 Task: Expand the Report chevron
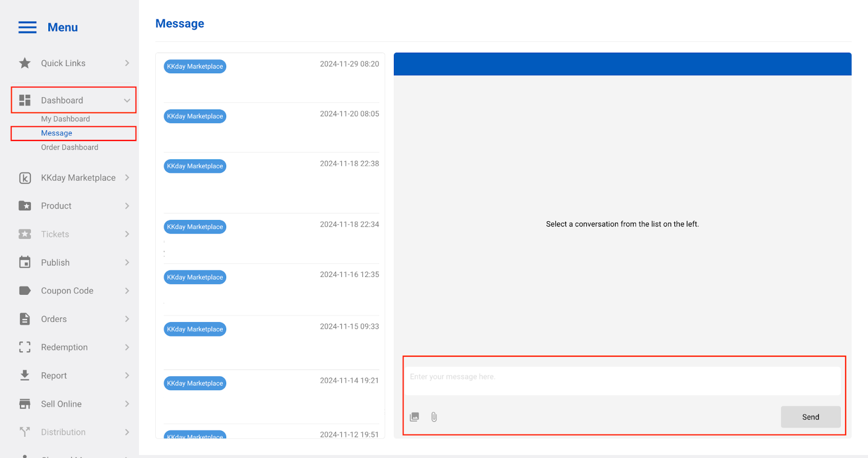[127, 376]
